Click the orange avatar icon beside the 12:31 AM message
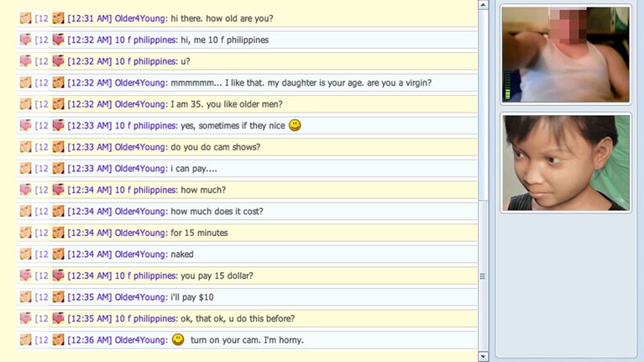 [x=58, y=18]
